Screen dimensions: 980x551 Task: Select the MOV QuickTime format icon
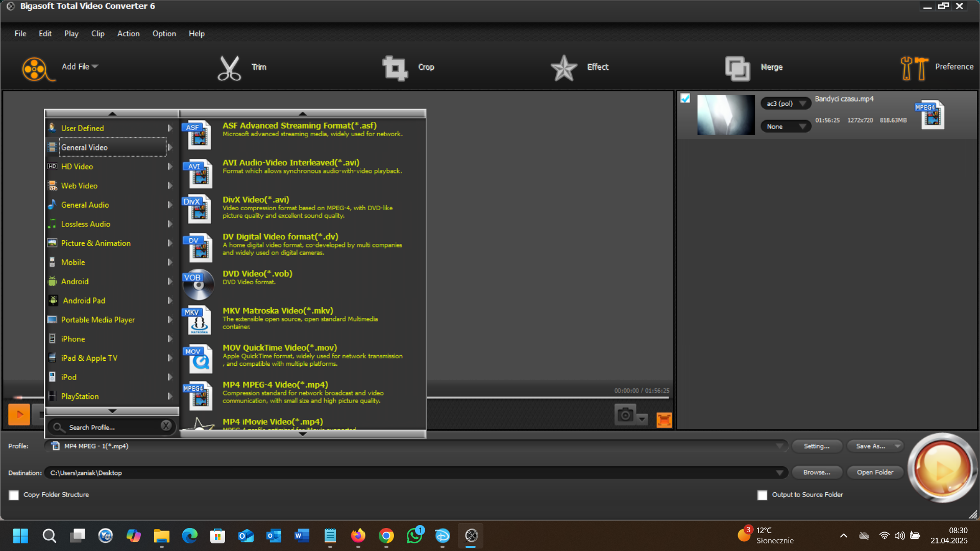(x=198, y=359)
